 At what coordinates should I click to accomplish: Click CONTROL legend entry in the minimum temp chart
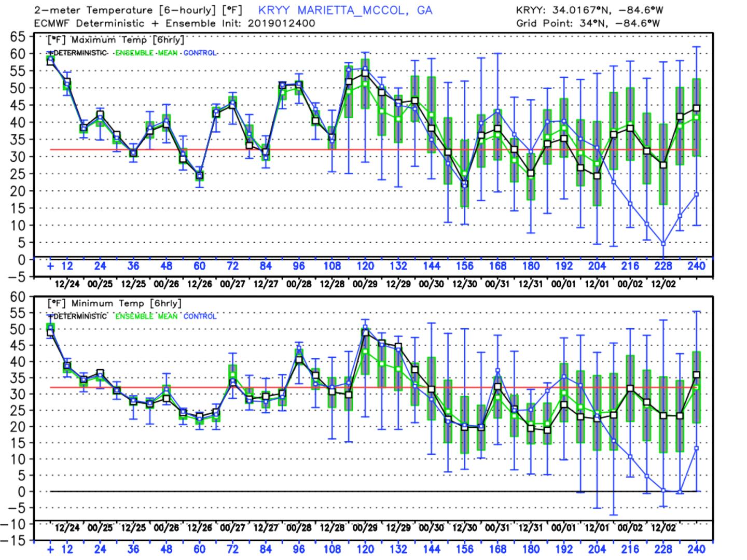coord(200,316)
